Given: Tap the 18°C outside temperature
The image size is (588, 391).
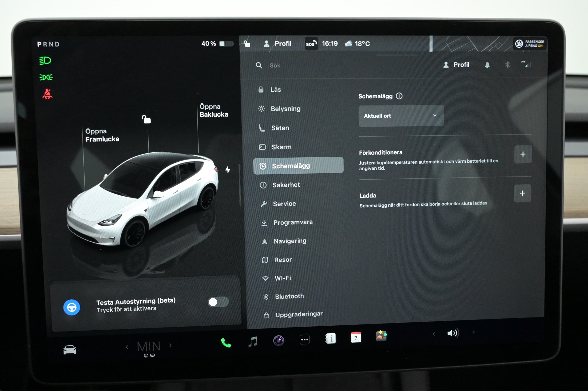Looking at the screenshot, I should [362, 44].
